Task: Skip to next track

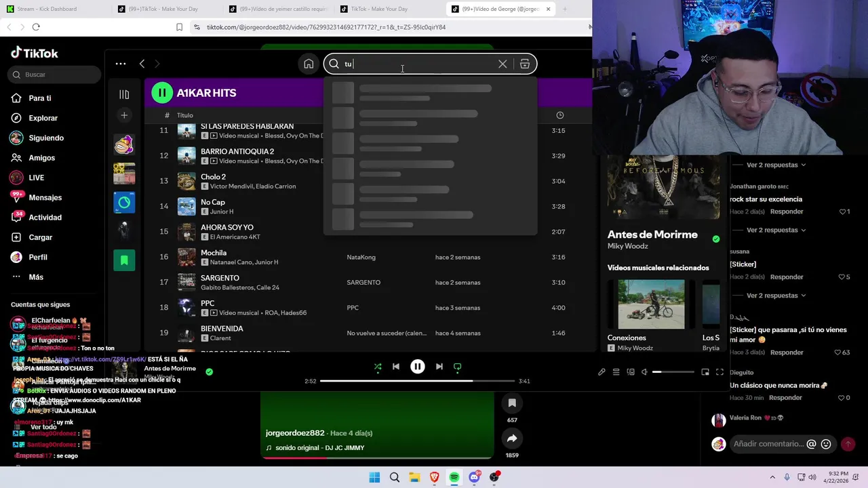Action: (439, 367)
